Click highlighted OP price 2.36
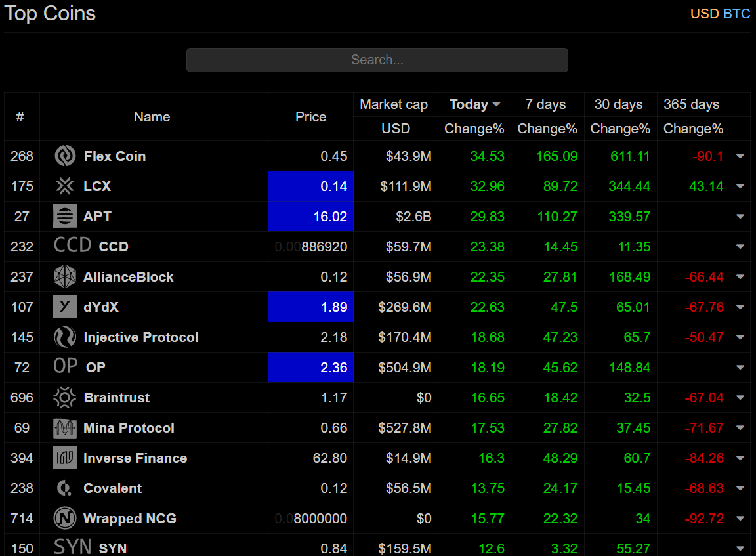 coord(310,368)
